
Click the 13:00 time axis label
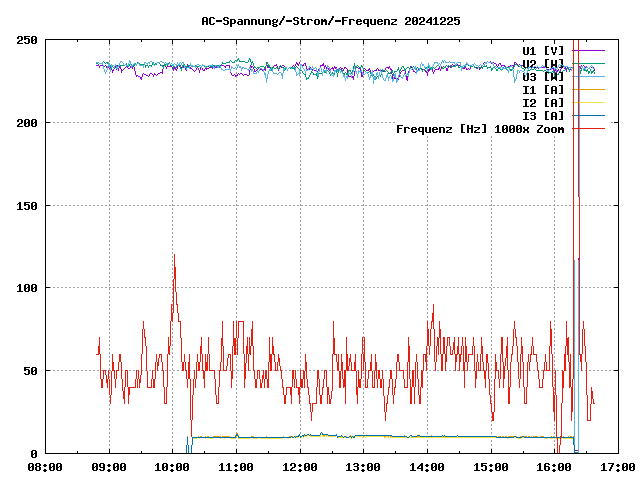(363, 467)
